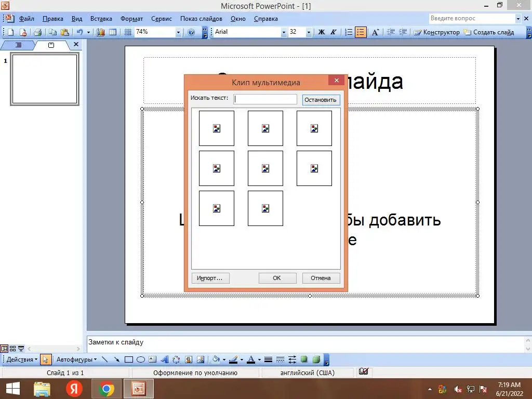Screen dimensions: 532x399
Task: Create a new blank presentation from toolbar
Action: coord(11,32)
